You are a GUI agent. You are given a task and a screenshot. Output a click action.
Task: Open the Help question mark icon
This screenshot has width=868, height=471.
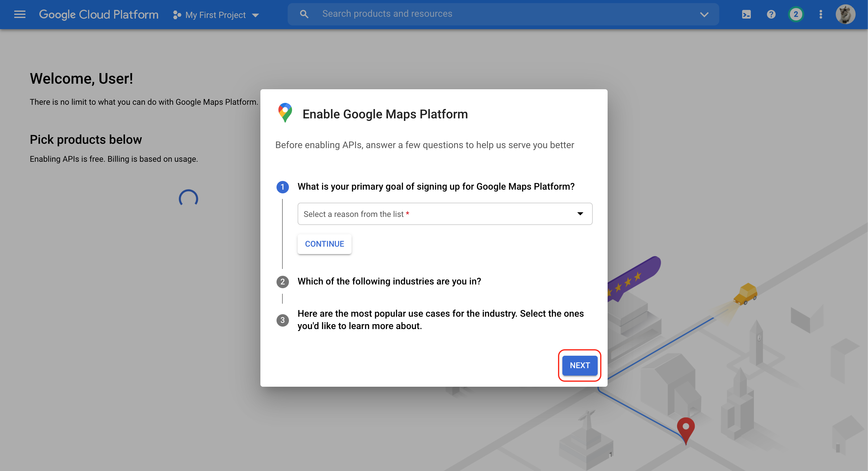[771, 15]
